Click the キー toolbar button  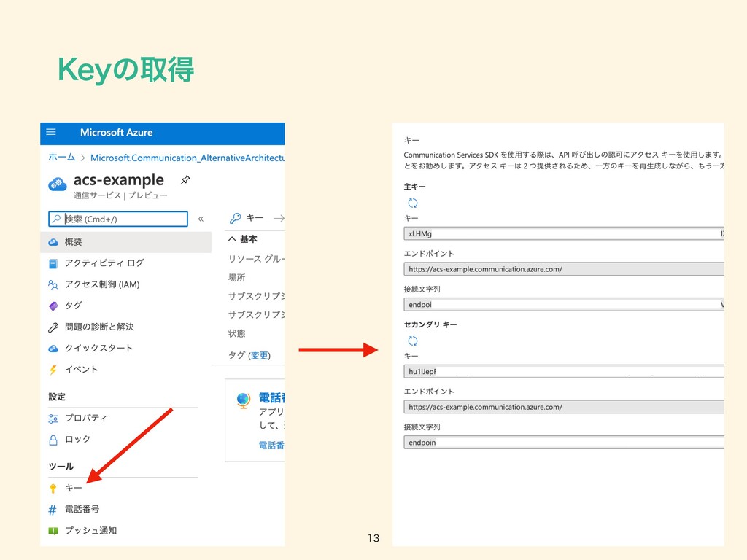click(247, 218)
